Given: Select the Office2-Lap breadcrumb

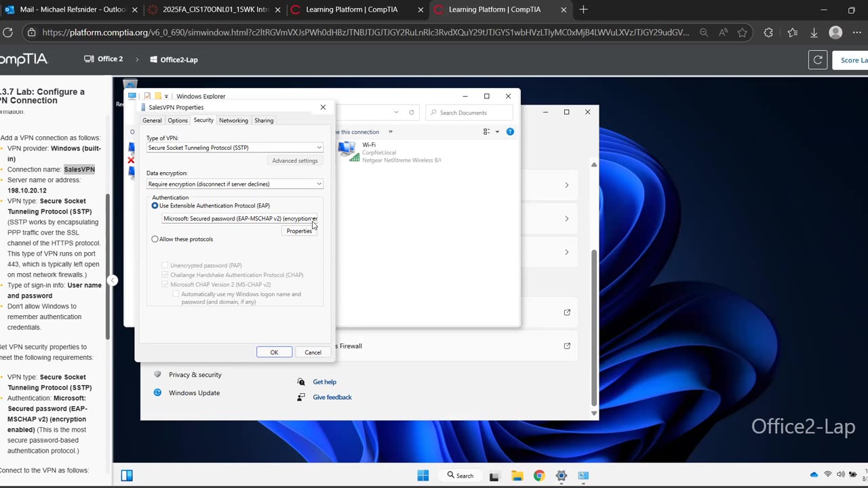Looking at the screenshot, I should [174, 60].
